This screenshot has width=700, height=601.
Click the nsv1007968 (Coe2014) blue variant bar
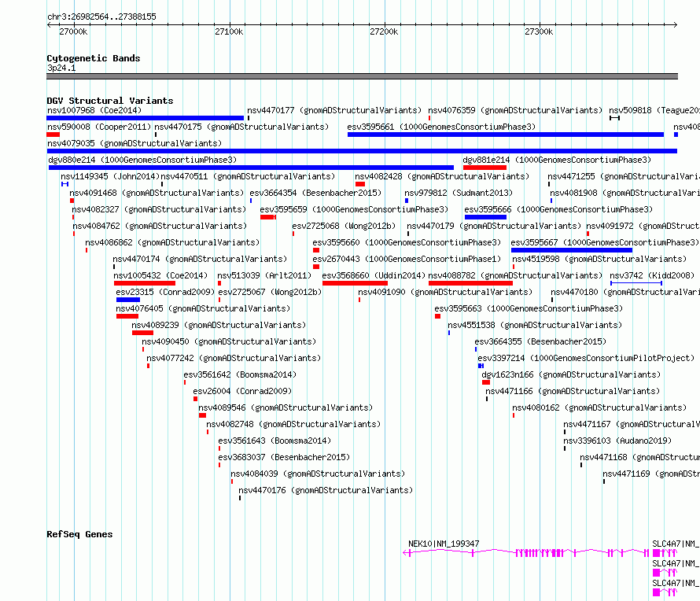pyautogui.click(x=145, y=118)
